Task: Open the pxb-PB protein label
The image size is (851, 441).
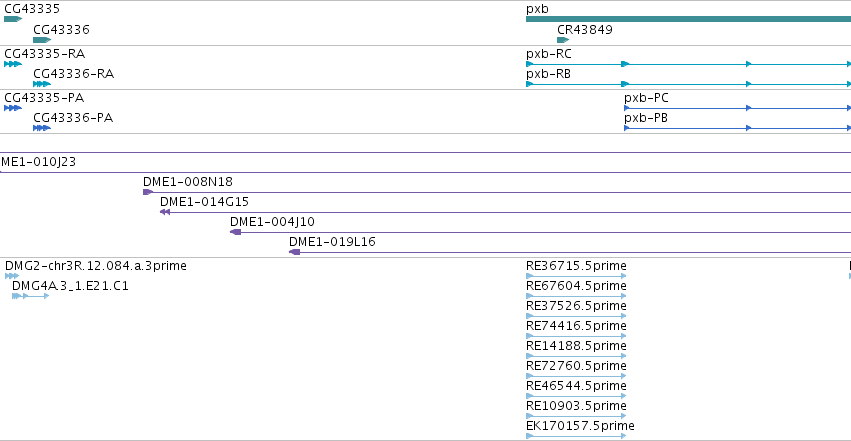Action: pos(646,118)
